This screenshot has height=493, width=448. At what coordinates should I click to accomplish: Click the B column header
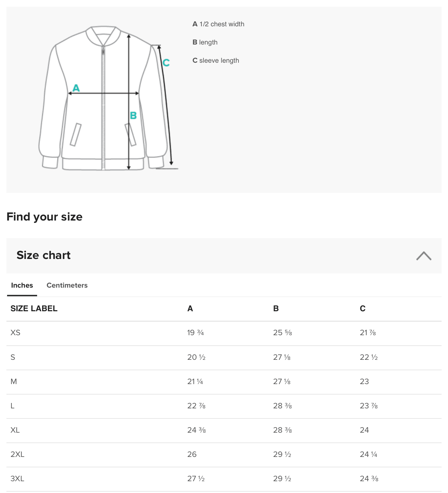[276, 309]
